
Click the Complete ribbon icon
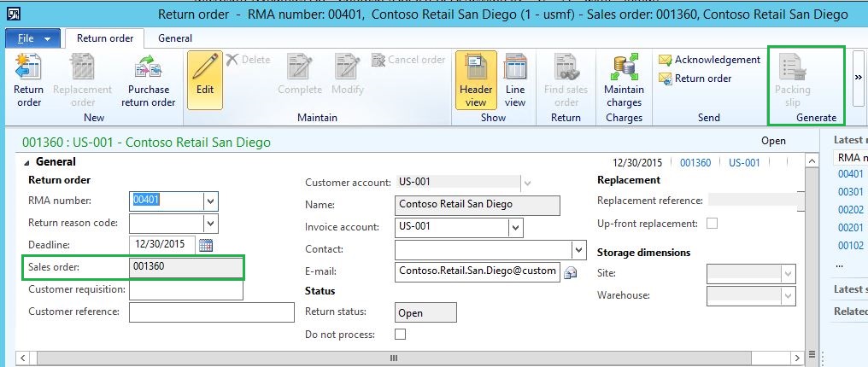coord(300,75)
